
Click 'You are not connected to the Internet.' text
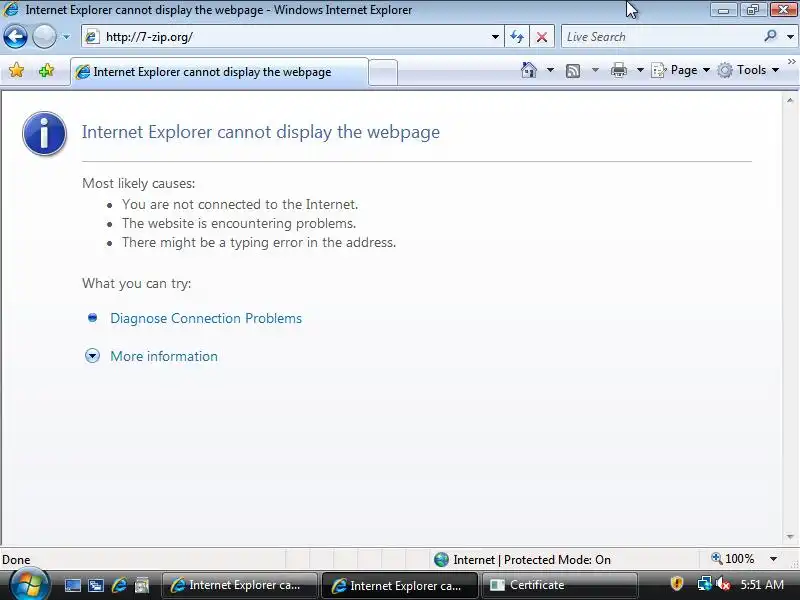click(x=240, y=204)
